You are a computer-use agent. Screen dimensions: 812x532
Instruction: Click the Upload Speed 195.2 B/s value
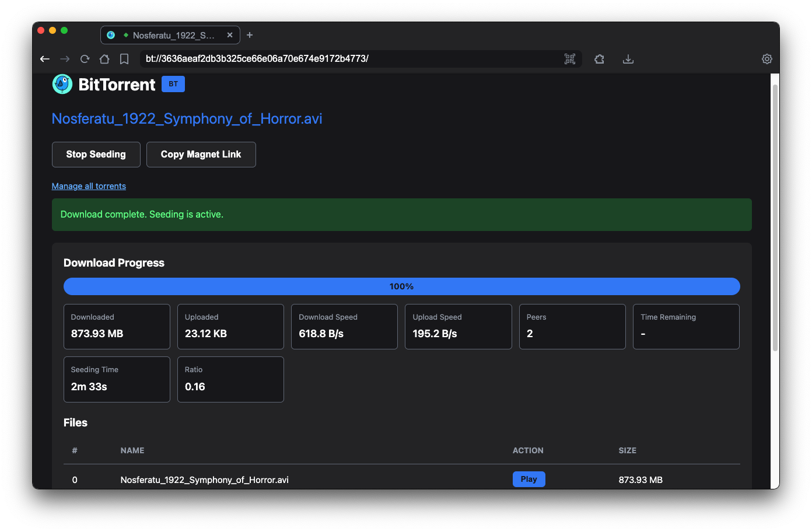tap(435, 334)
